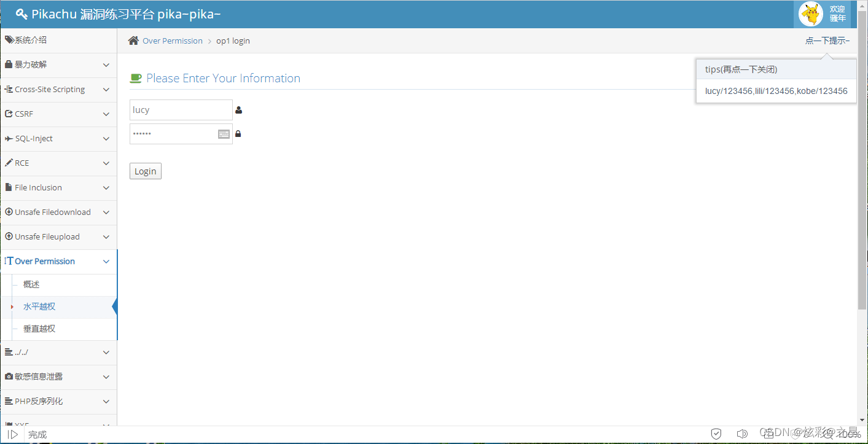
Task: Click the RCE pencil icon
Action: pyautogui.click(x=9, y=163)
